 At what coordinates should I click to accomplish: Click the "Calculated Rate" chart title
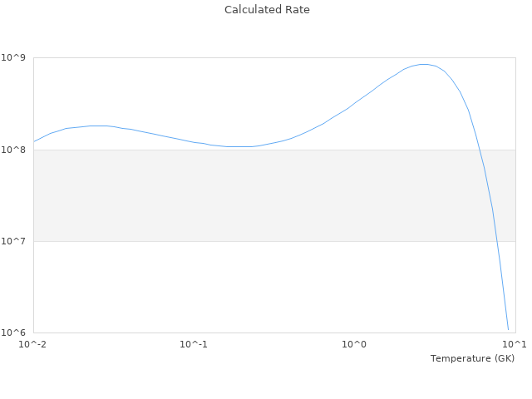[266, 10]
